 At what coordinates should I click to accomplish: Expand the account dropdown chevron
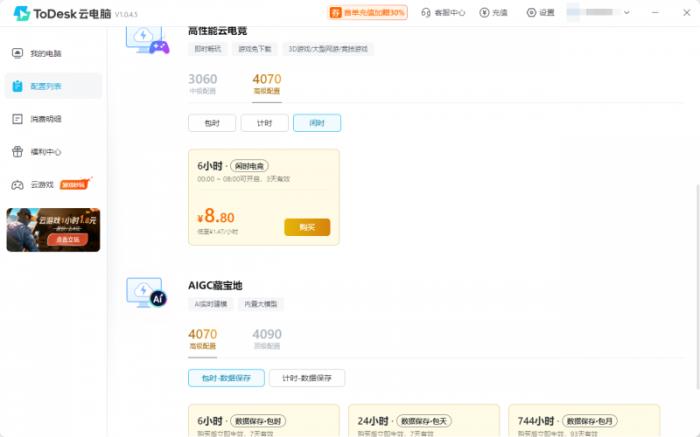tap(627, 12)
